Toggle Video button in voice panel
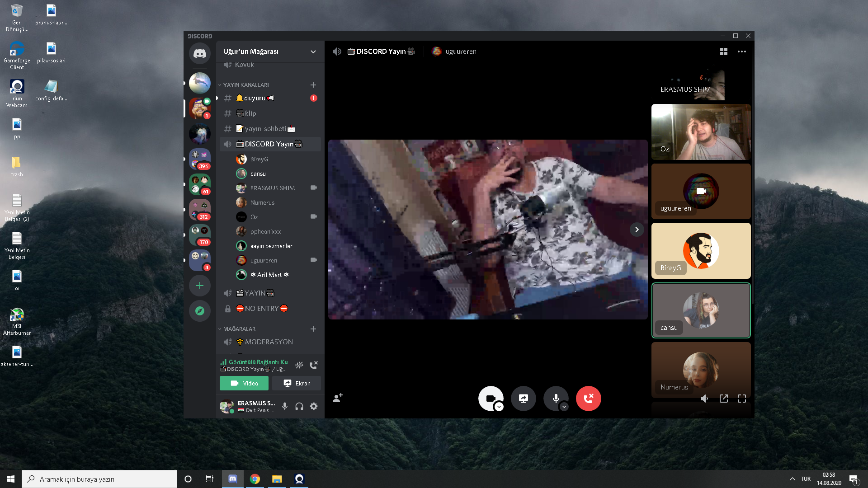This screenshot has width=868, height=488. click(x=244, y=383)
